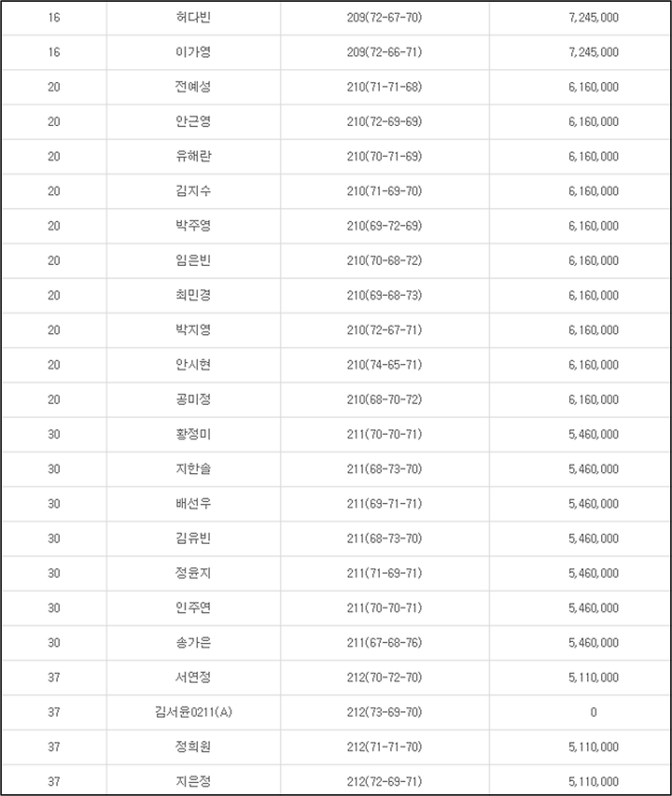The image size is (672, 796).
Task: Click amateur player 김서윤0211(A)
Action: [193, 712]
